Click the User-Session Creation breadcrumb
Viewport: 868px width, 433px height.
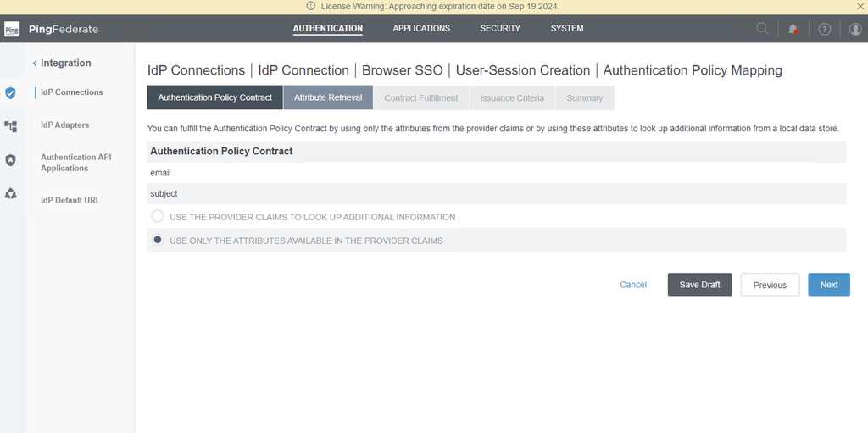coord(523,71)
